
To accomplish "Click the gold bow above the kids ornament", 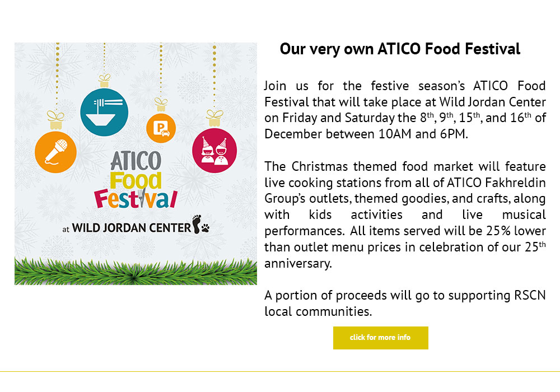I will click(x=214, y=118).
